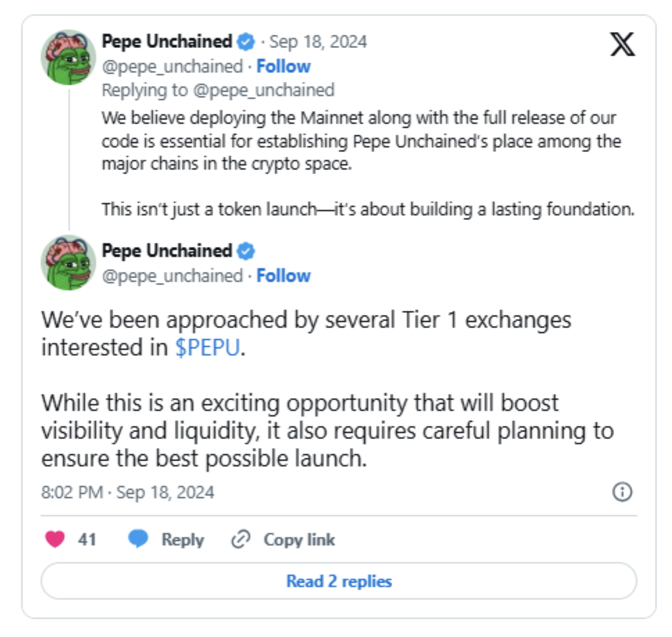
Task: Open the Pepe Unchained name on the second tweet
Action: [167, 251]
